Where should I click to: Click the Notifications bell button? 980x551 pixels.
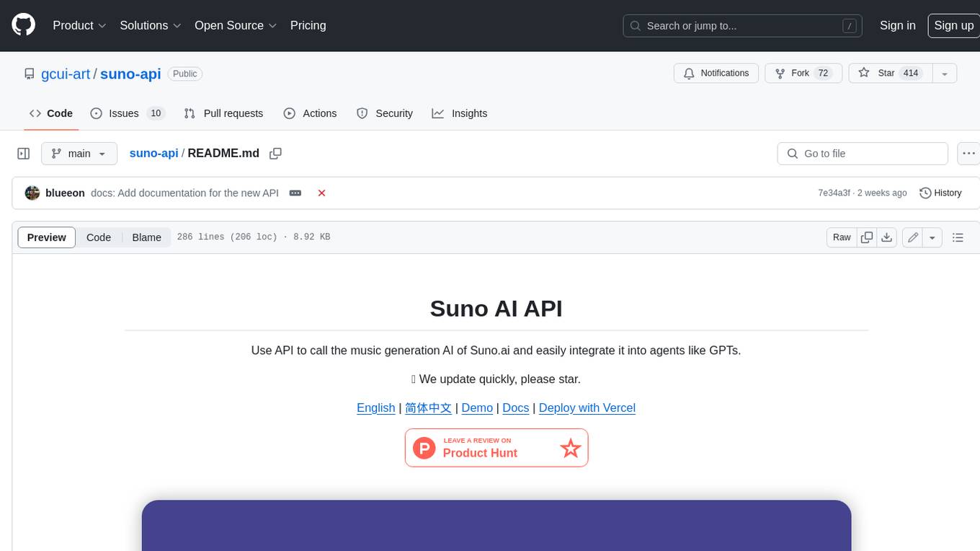click(x=716, y=73)
